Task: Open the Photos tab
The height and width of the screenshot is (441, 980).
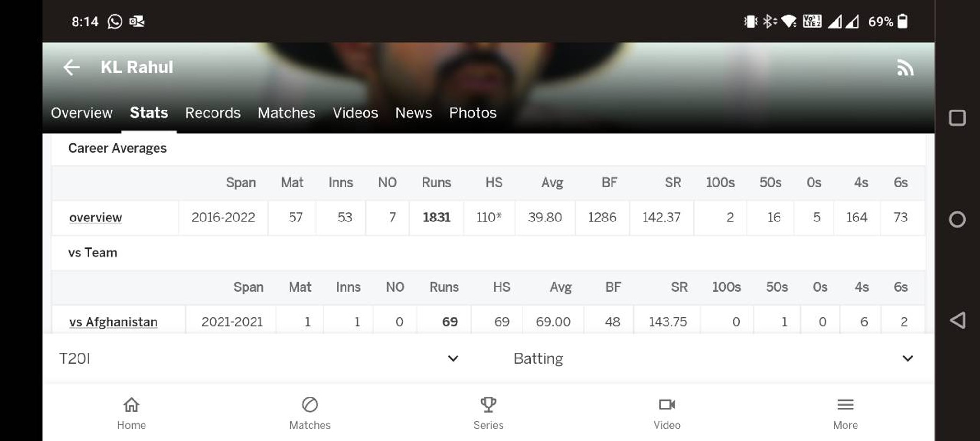Action: [473, 113]
